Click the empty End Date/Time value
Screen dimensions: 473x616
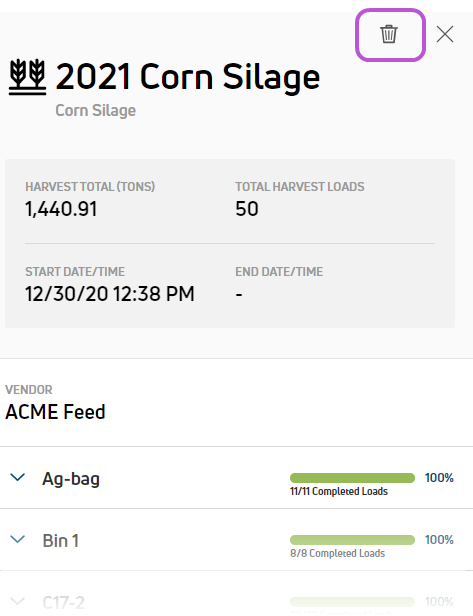(x=239, y=294)
